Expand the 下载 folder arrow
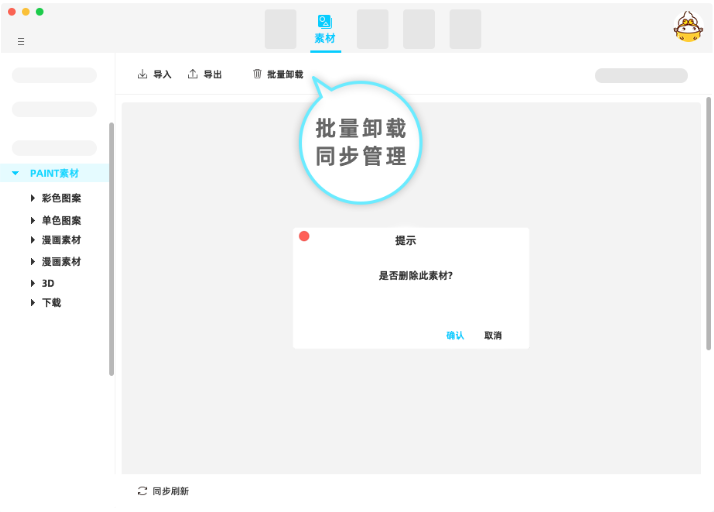The width and height of the screenshot is (714, 512). coord(33,302)
